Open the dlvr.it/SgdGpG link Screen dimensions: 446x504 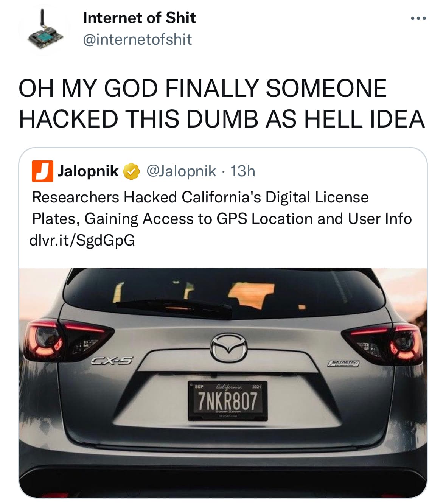(82, 240)
